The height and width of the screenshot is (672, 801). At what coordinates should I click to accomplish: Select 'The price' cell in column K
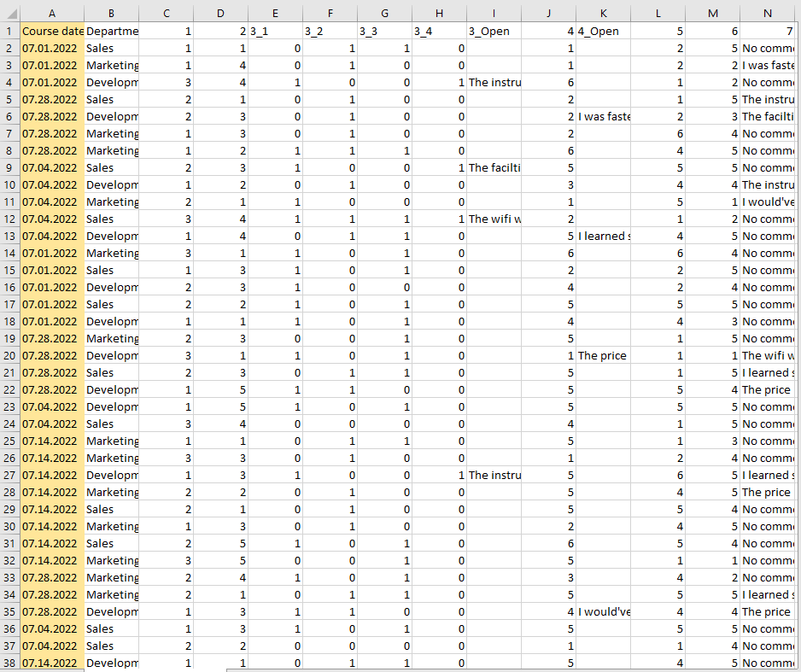click(603, 355)
